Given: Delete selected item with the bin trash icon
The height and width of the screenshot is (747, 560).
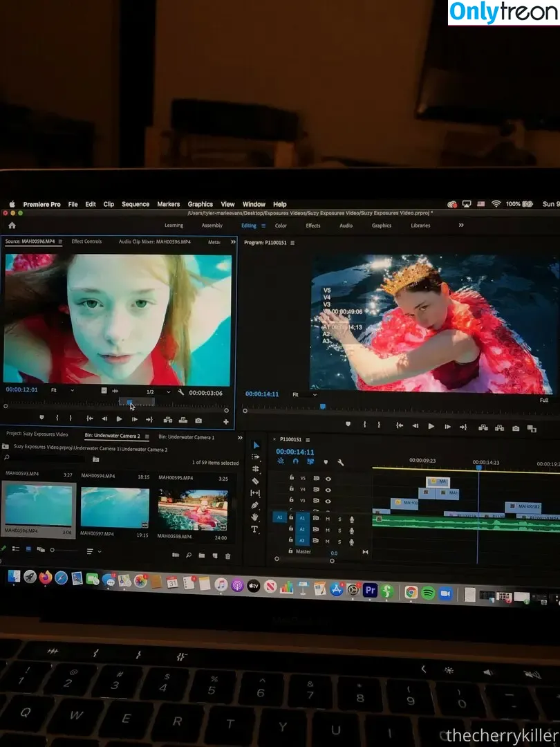Looking at the screenshot, I should 228,555.
